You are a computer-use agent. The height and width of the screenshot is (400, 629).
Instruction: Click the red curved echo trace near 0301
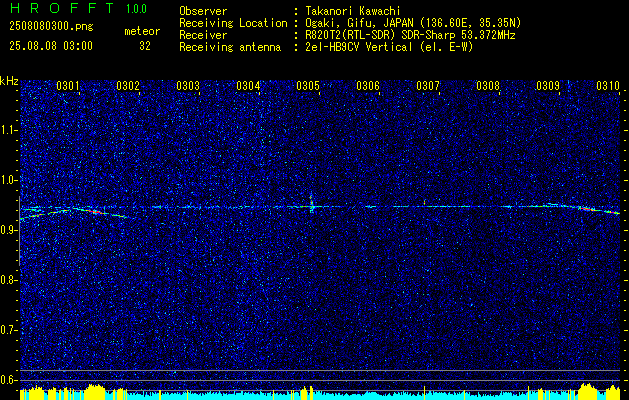95,211
